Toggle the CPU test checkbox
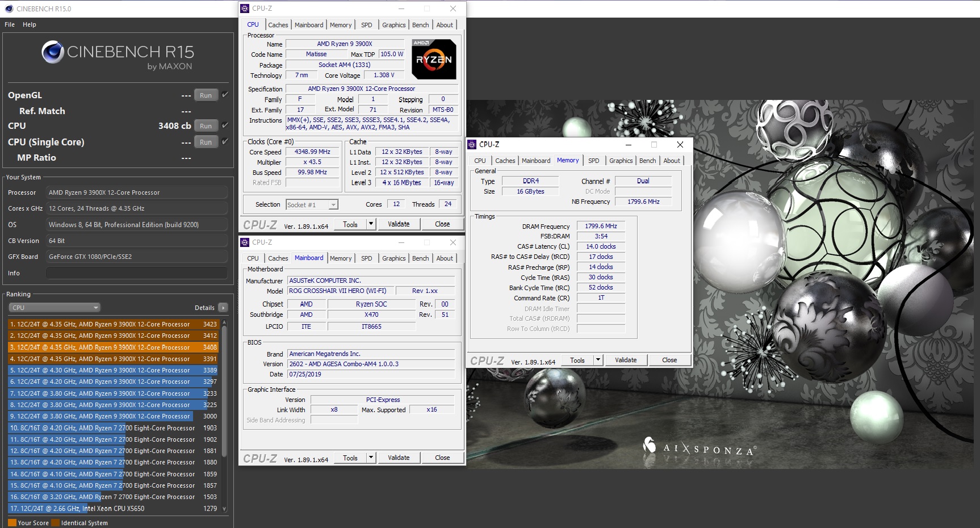 pyautogui.click(x=225, y=125)
